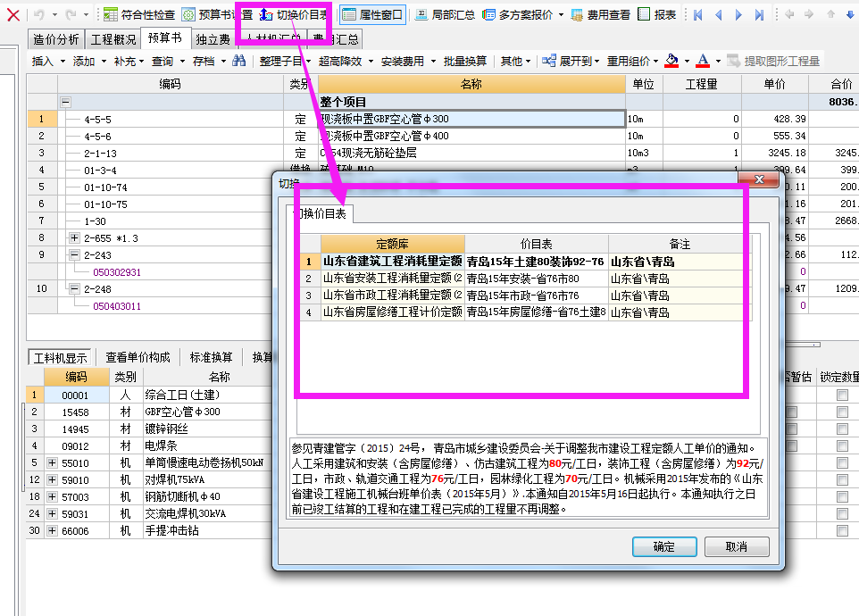Switch to 造价分析 tab

pyautogui.click(x=56, y=39)
